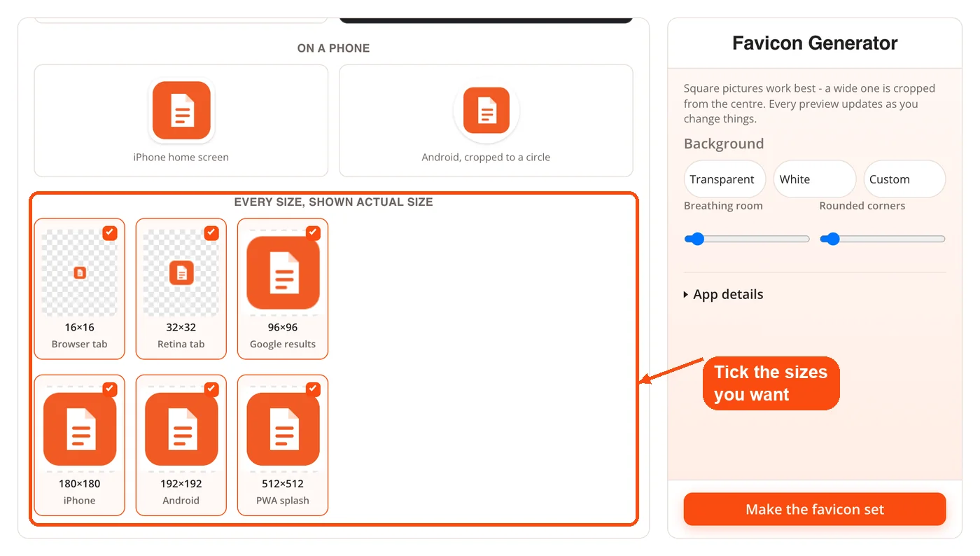Viewport: 980px width, 556px height.
Task: Click the 'Retina tab' label
Action: [x=181, y=344]
